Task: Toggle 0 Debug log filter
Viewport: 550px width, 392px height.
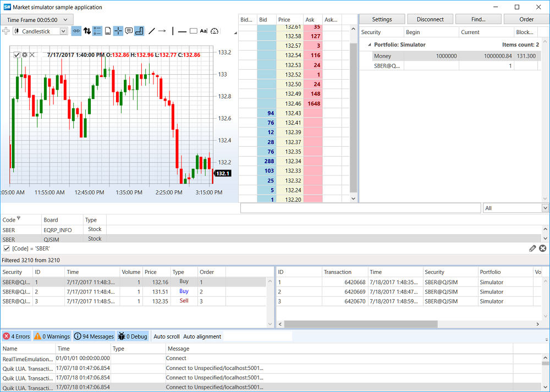Action: [133, 336]
